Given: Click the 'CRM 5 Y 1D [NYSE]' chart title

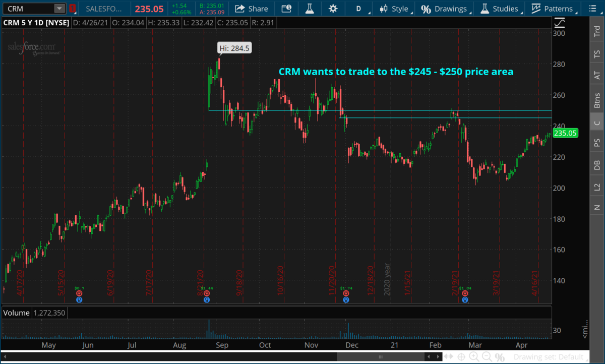Looking at the screenshot, I should [x=36, y=23].
